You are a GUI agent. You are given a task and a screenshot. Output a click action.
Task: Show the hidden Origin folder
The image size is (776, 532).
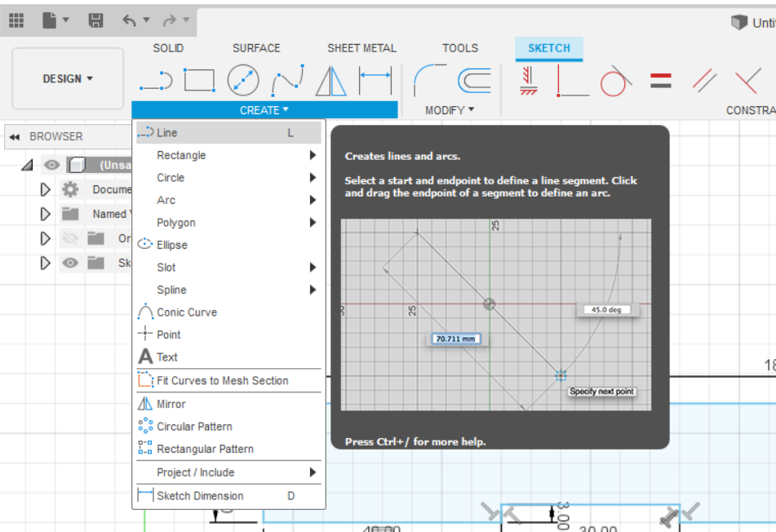click(x=70, y=238)
